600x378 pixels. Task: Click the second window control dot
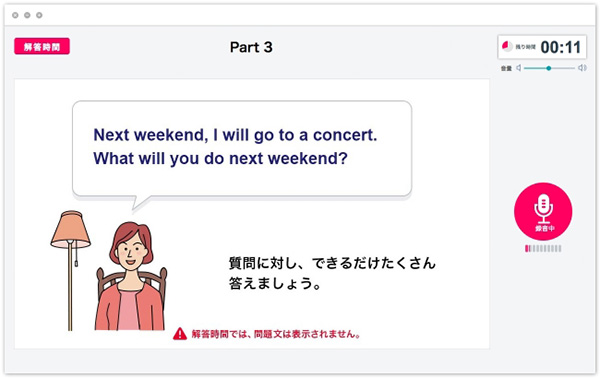(27, 15)
